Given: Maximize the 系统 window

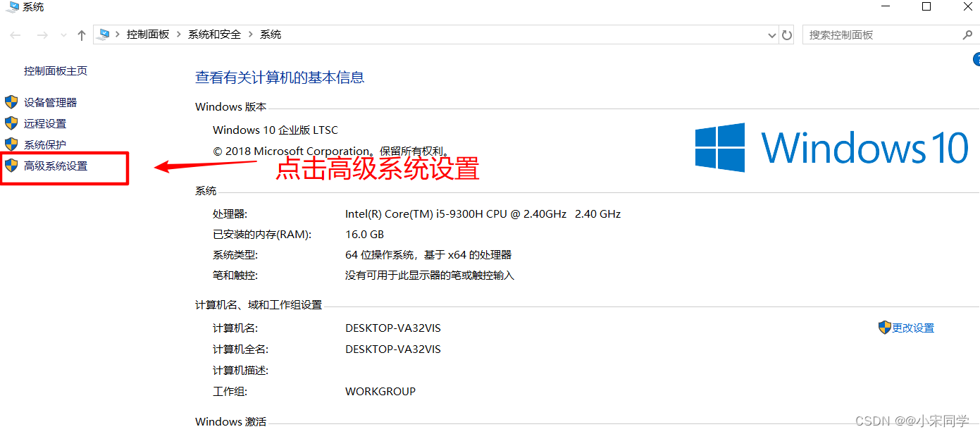Looking at the screenshot, I should (x=926, y=7).
